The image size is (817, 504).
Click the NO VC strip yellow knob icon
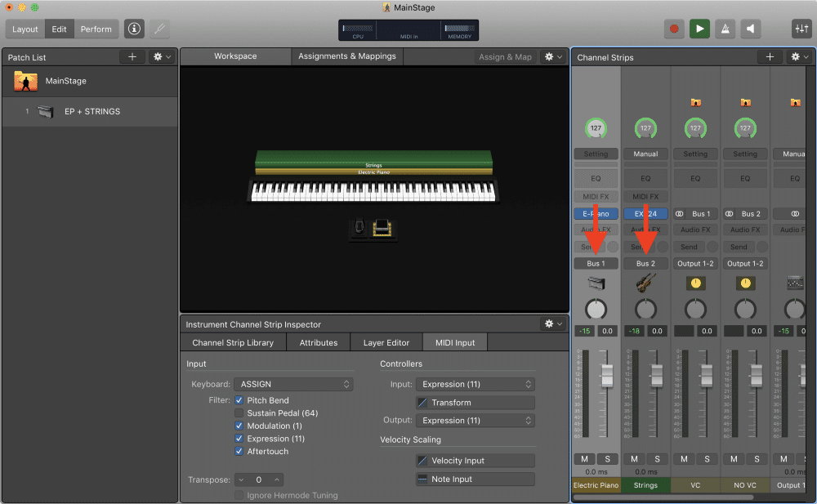pos(746,283)
